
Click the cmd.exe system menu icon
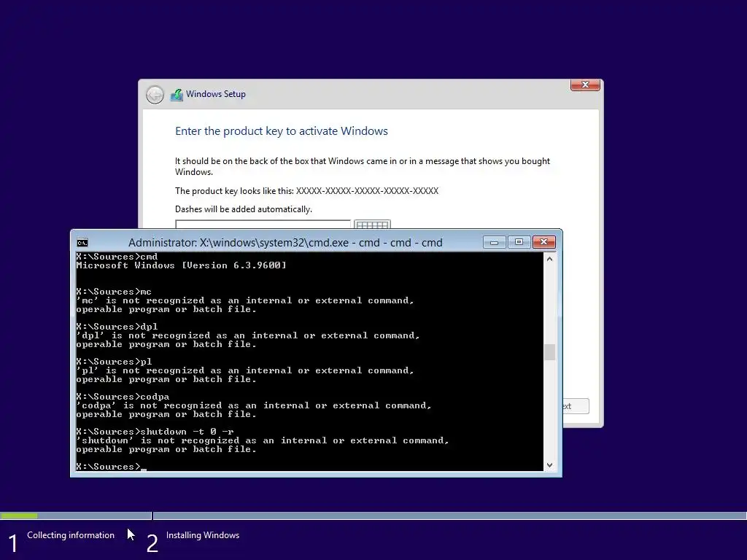(82, 243)
